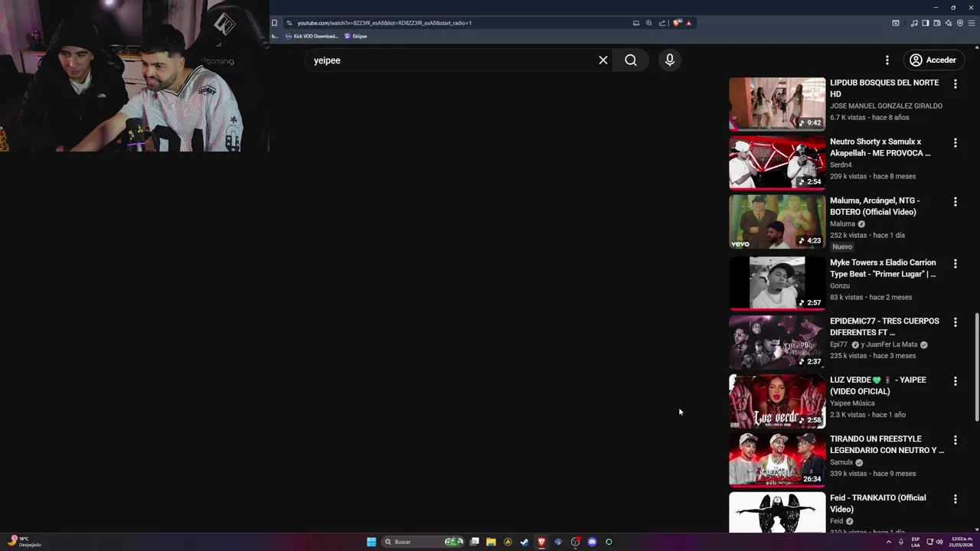Image resolution: width=980 pixels, height=551 pixels.
Task: Open the Leo AI sparkle icon
Action: click(x=949, y=23)
